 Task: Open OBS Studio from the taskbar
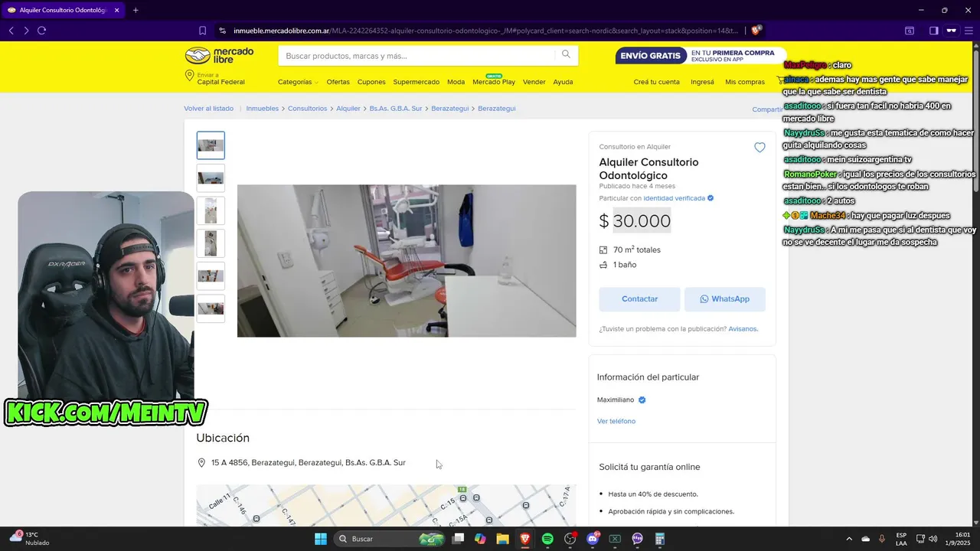(570, 539)
